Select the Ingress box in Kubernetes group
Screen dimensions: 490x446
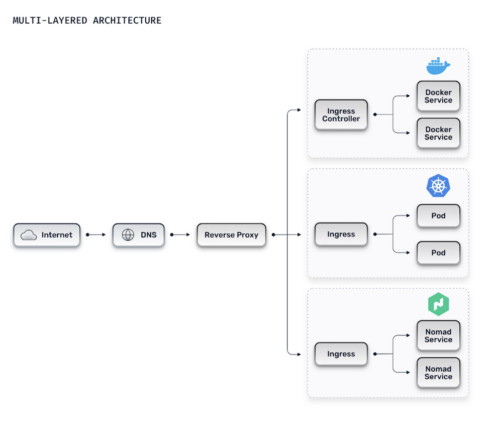click(341, 234)
